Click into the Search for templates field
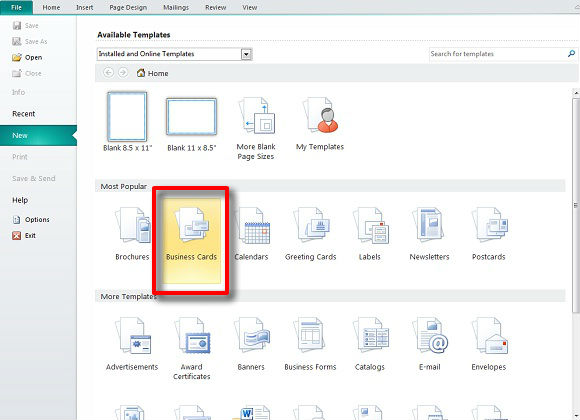Image resolution: width=580 pixels, height=420 pixels. (498, 54)
